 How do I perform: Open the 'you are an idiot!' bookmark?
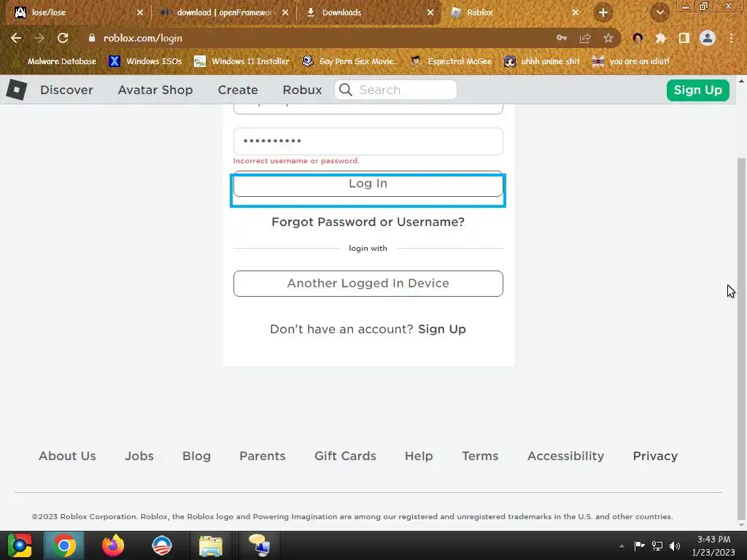(631, 61)
